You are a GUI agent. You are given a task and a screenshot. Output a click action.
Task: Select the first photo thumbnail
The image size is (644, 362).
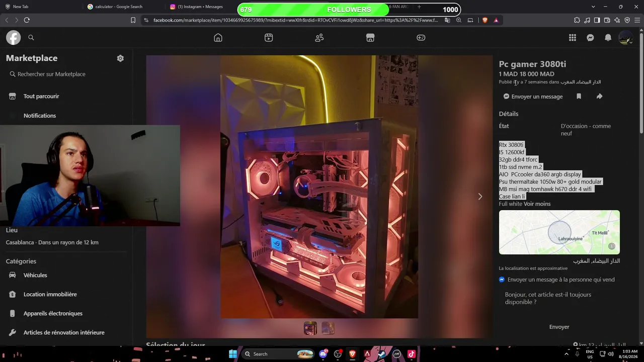tap(310, 328)
